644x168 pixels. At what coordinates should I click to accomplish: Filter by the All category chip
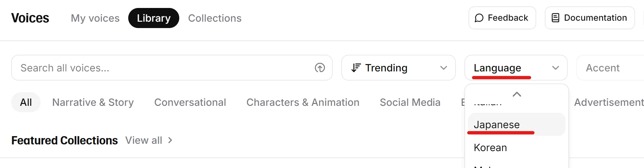(x=26, y=102)
